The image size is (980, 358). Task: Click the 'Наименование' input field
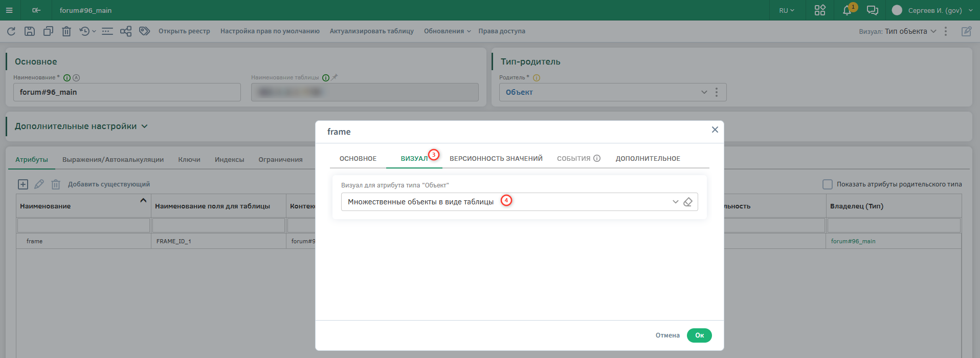pos(127,92)
